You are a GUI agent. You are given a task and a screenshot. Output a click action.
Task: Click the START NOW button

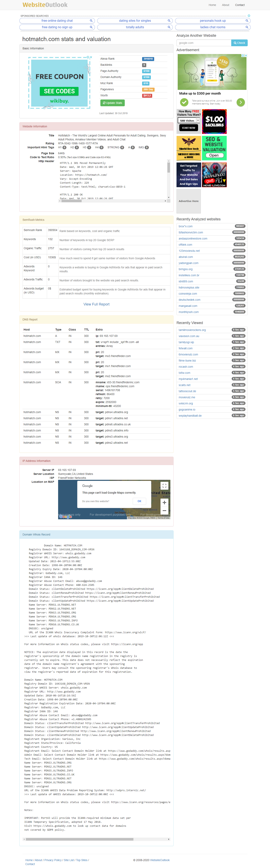(x=188, y=128)
